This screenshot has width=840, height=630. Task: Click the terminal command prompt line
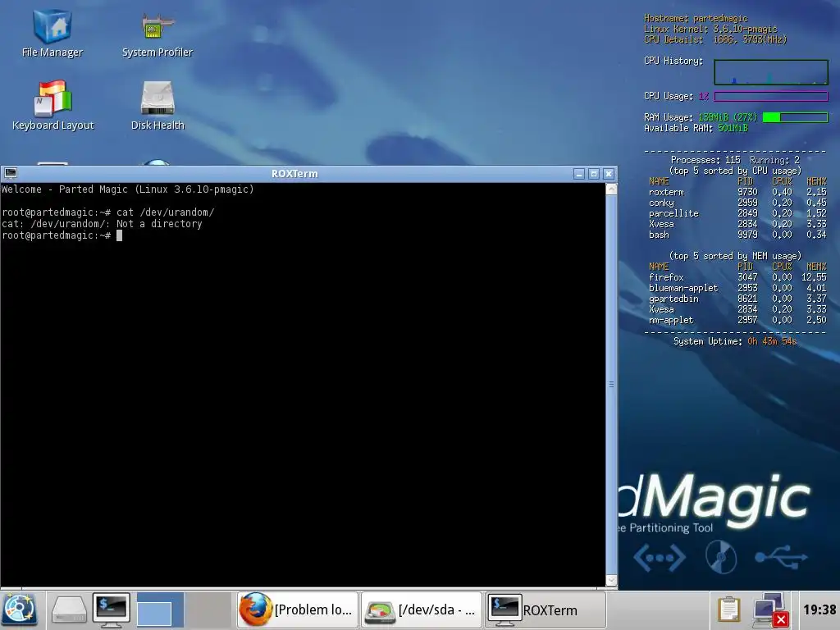pos(62,235)
